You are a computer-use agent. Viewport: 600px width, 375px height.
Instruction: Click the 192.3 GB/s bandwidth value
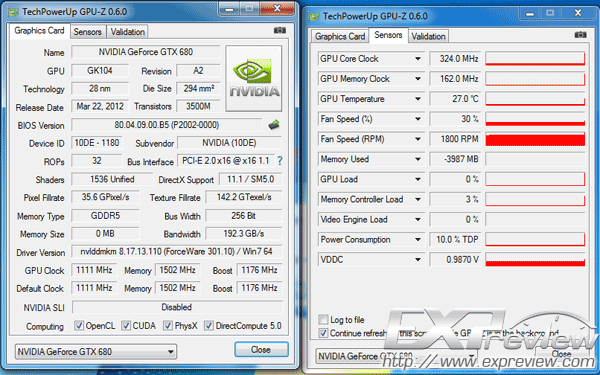(244, 233)
